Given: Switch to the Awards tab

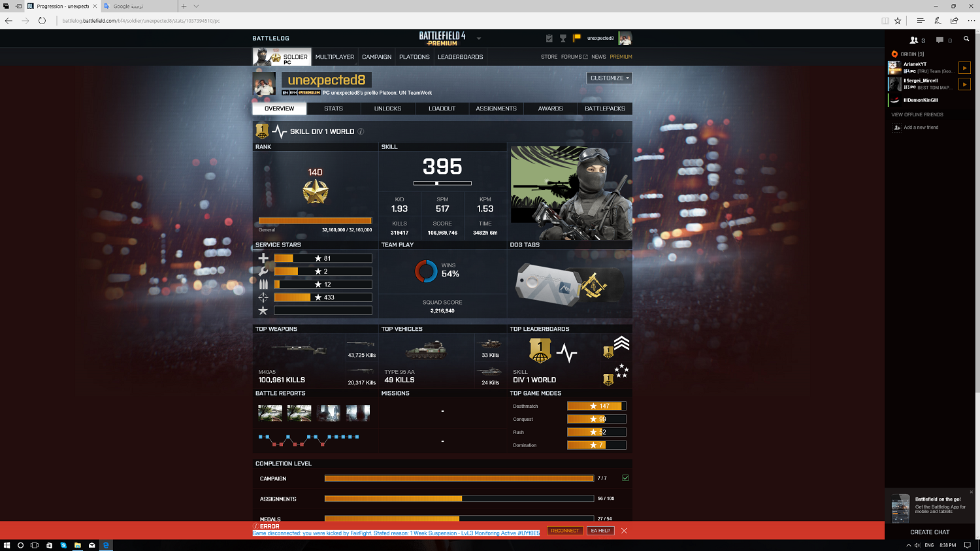Looking at the screenshot, I should [x=551, y=109].
